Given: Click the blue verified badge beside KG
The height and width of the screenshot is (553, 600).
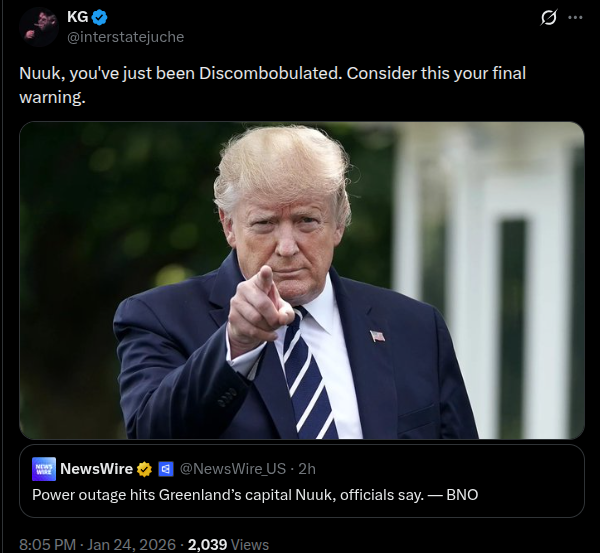Looking at the screenshot, I should point(100,17).
